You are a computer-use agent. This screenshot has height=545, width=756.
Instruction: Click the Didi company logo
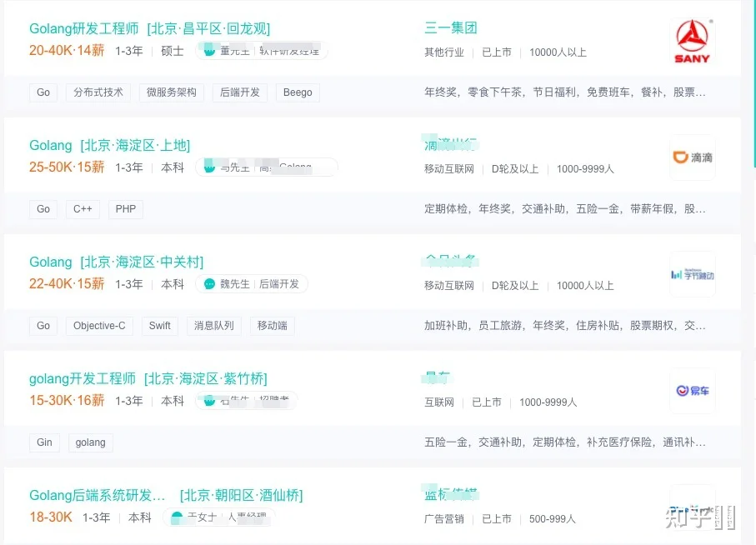[x=693, y=157]
